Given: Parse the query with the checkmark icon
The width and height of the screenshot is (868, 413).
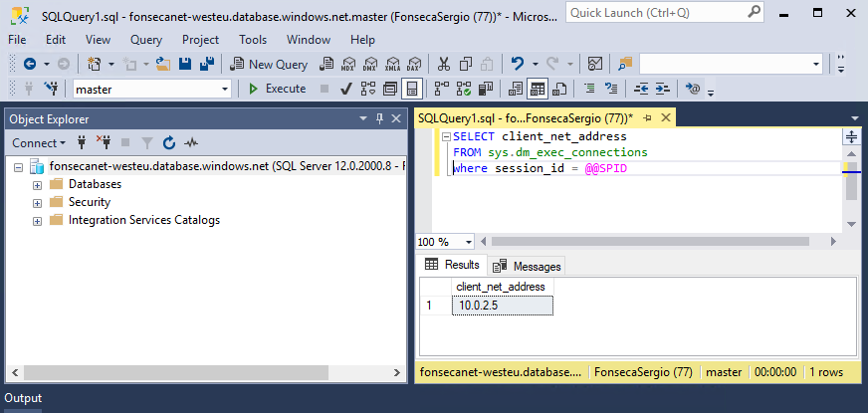Looking at the screenshot, I should pyautogui.click(x=346, y=89).
